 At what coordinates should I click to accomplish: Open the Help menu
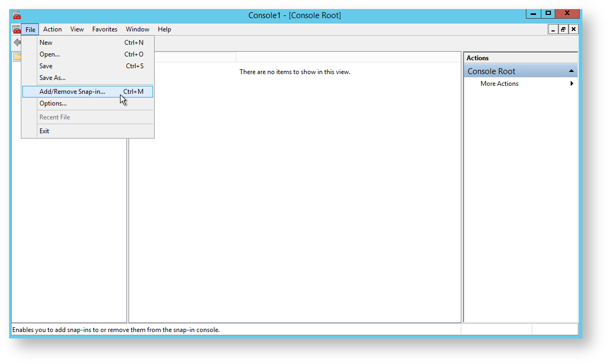click(x=164, y=29)
